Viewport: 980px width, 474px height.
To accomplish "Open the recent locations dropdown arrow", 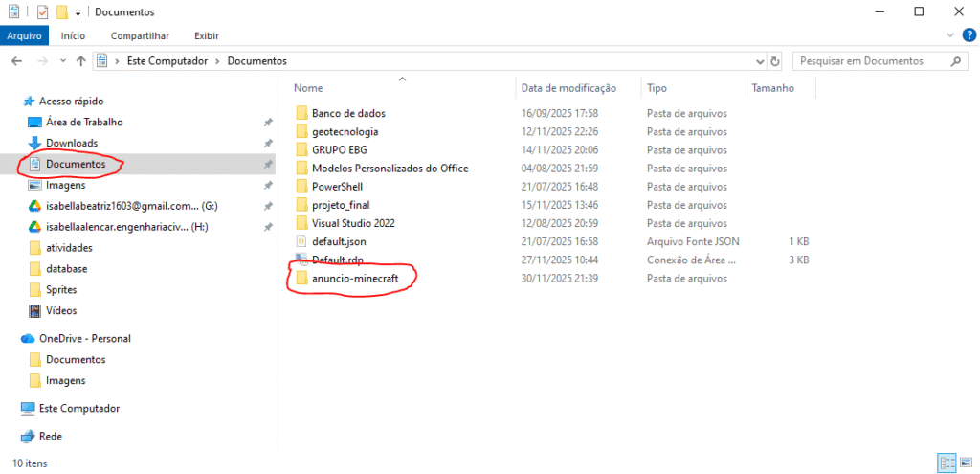I will pyautogui.click(x=61, y=61).
